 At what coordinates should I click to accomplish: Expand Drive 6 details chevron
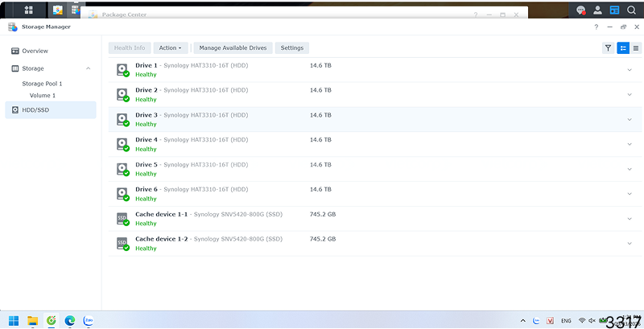click(630, 194)
